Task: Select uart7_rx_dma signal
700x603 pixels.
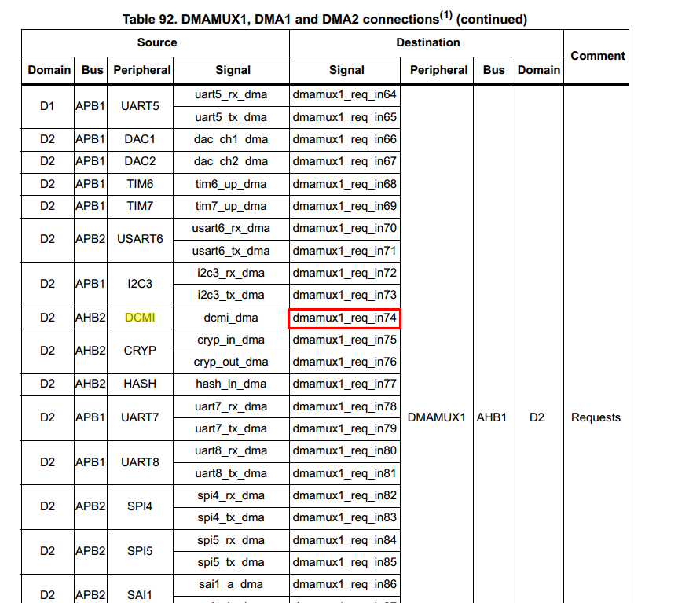Action: [231, 406]
